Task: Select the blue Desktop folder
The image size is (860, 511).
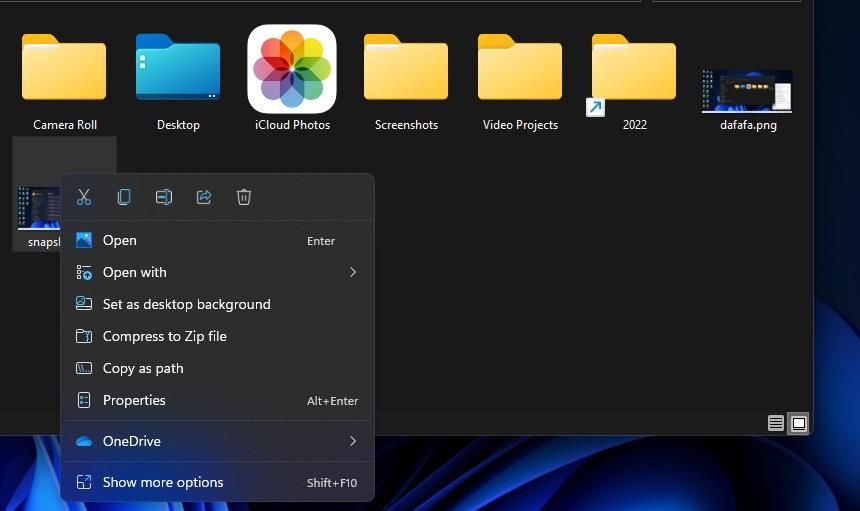Action: pos(178,67)
